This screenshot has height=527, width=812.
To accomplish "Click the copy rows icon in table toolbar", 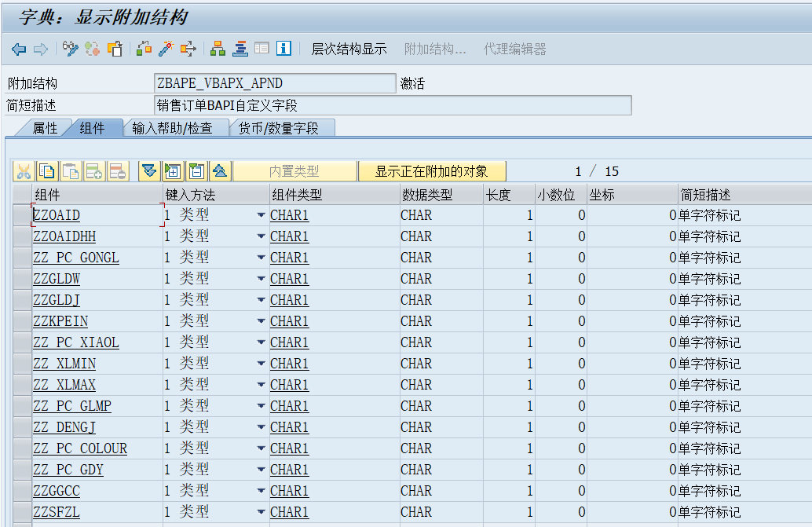I will 47,171.
